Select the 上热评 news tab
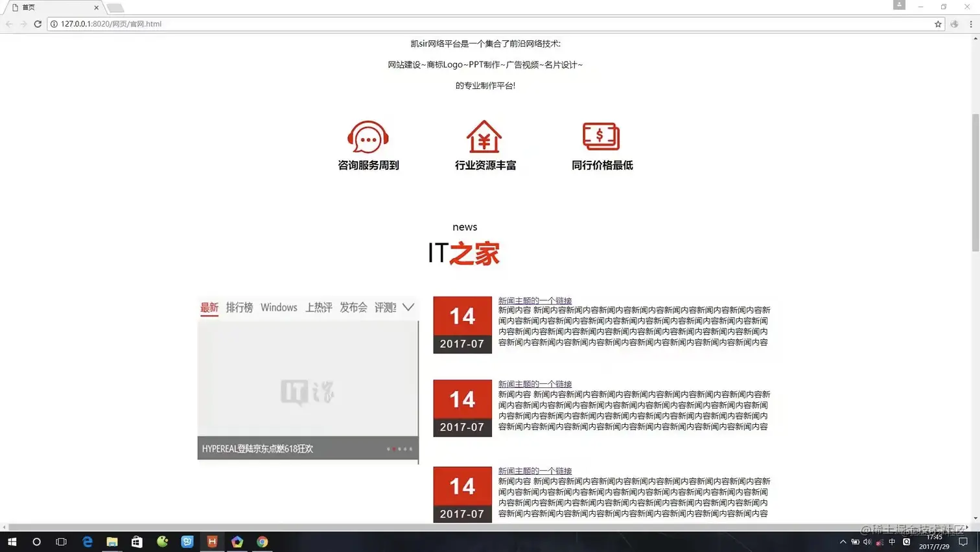Image resolution: width=980 pixels, height=552 pixels. pos(319,307)
